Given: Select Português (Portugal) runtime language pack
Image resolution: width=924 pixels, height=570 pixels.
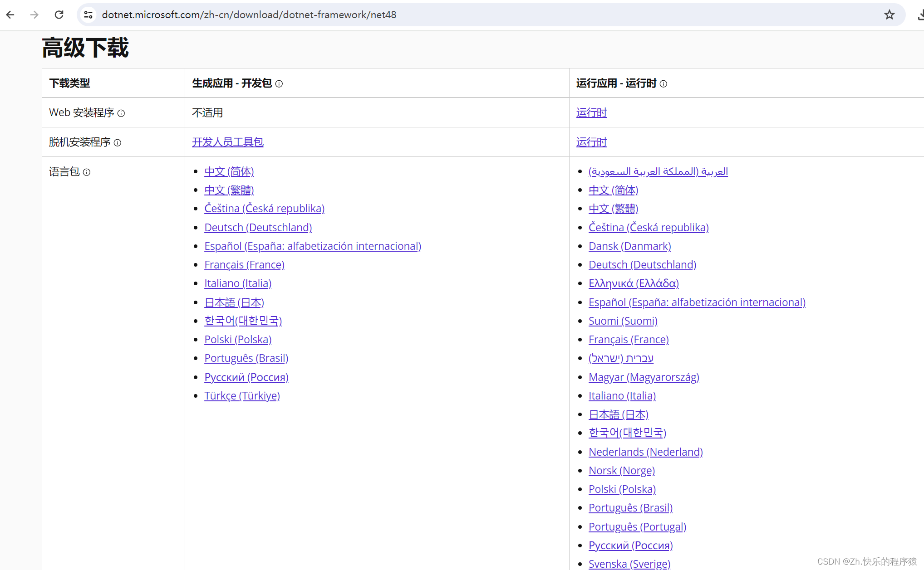Looking at the screenshot, I should 637,526.
